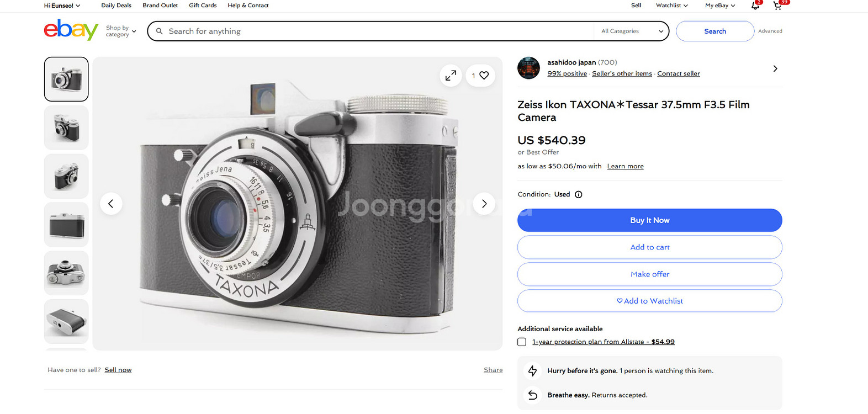Go to the next product image arrow
This screenshot has width=868, height=414.
click(x=484, y=204)
